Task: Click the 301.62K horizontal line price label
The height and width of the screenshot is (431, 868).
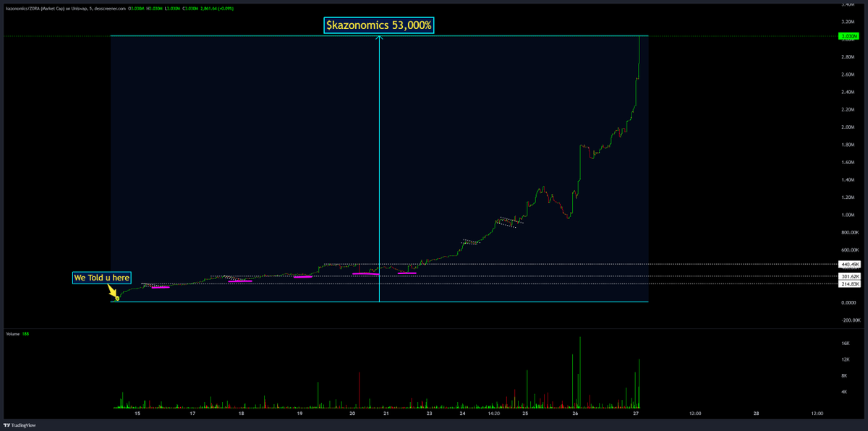Action: point(849,276)
